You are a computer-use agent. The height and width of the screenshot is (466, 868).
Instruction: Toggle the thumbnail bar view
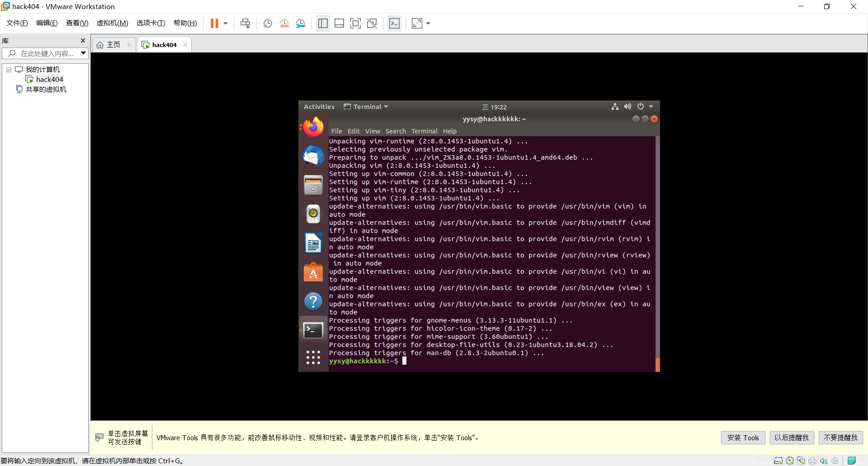tap(339, 24)
